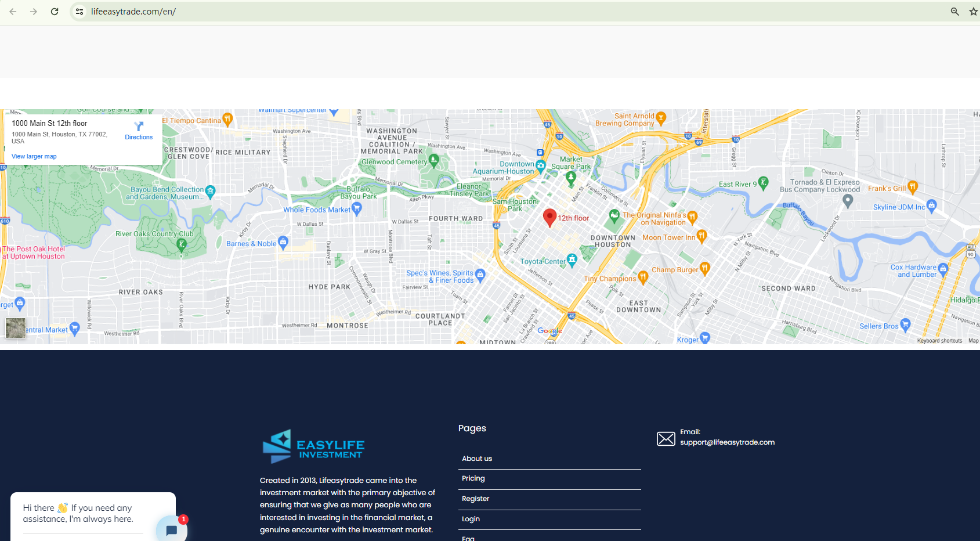Go to the Register page

point(476,499)
